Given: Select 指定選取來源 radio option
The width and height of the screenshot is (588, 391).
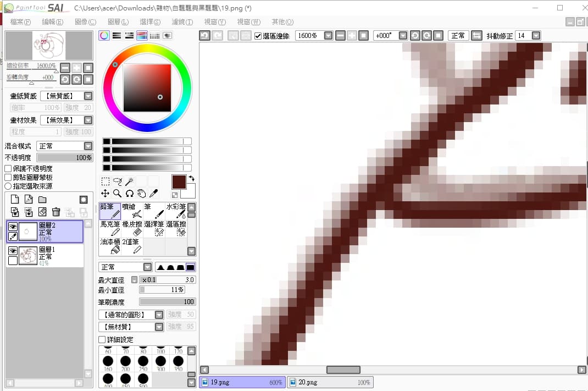Looking at the screenshot, I should (x=8, y=186).
